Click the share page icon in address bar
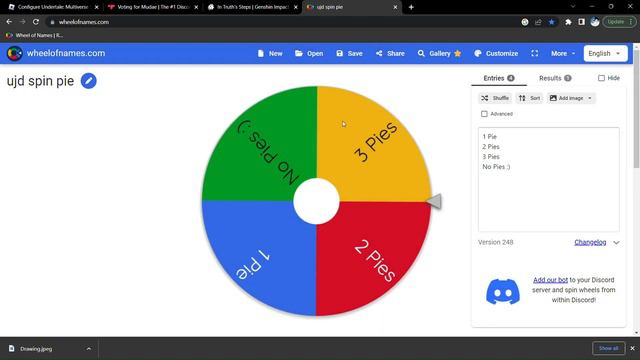 point(538,22)
